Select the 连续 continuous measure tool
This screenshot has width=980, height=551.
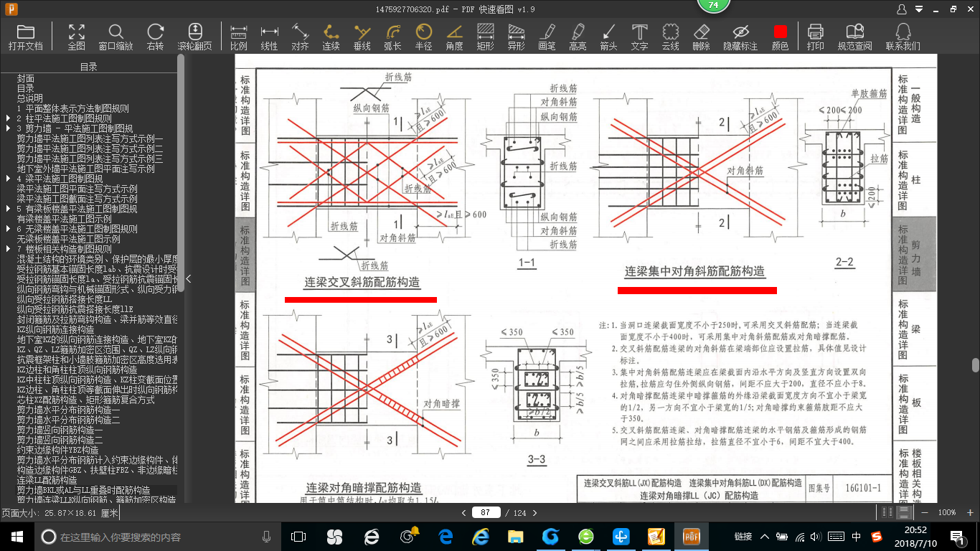[331, 37]
